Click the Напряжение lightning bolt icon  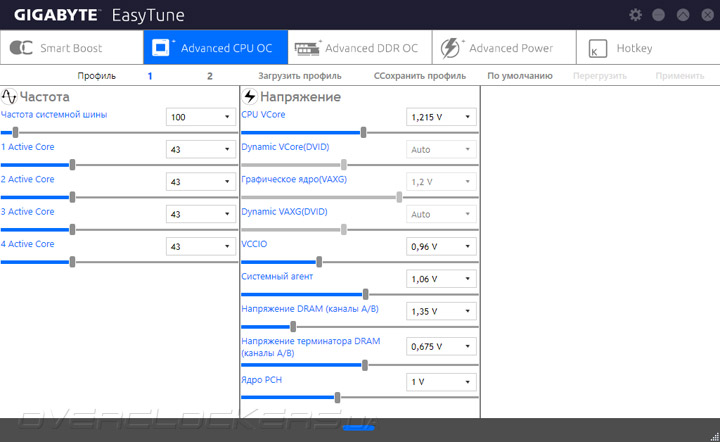249,96
